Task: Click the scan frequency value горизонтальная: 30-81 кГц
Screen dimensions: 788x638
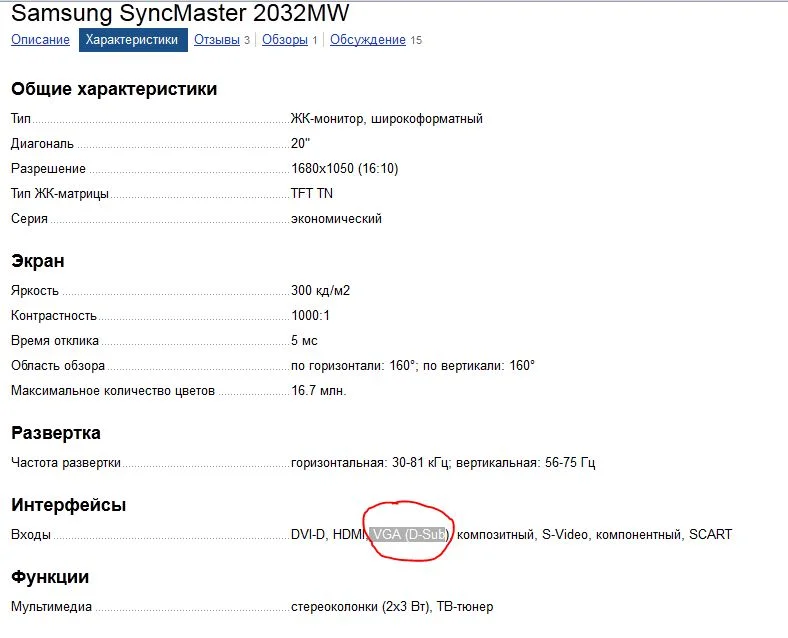Action: pos(370,462)
